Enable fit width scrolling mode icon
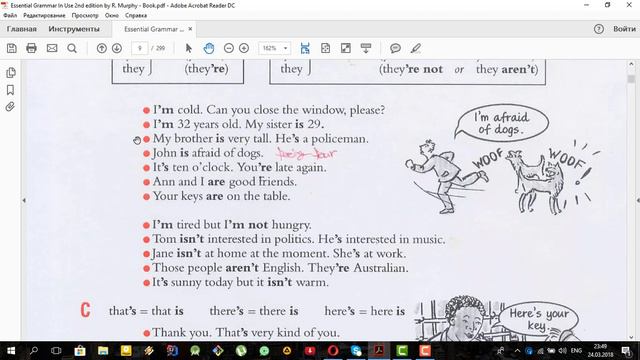 click(305, 48)
